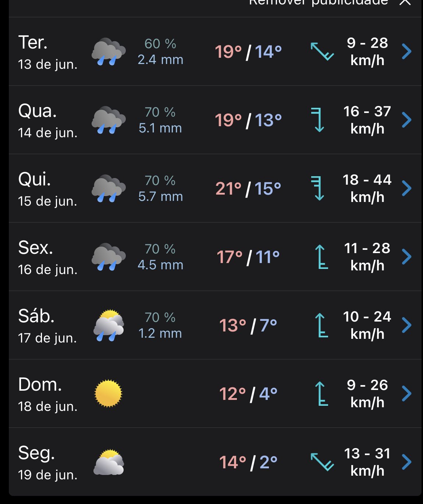Tap the 21° / 15° temperature reading
Image resolution: width=423 pixels, height=504 pixels.
click(248, 189)
